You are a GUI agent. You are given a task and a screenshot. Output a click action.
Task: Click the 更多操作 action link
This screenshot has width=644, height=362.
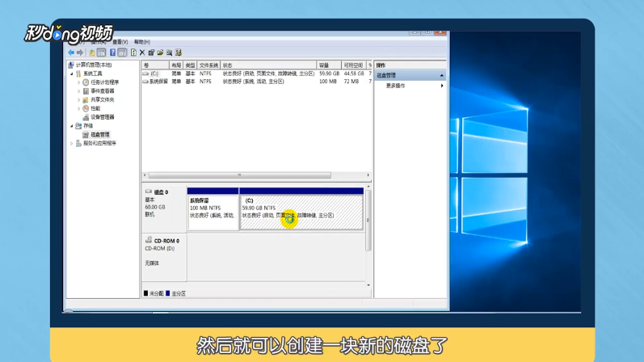(x=395, y=86)
